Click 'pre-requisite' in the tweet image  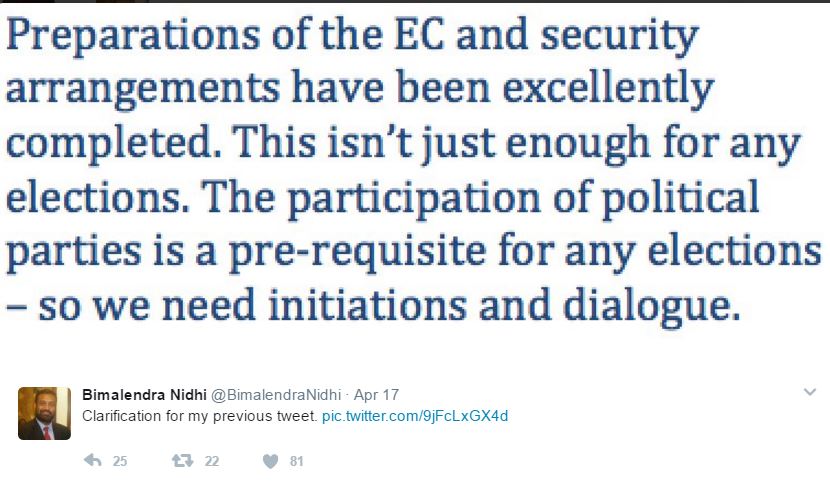(357, 252)
